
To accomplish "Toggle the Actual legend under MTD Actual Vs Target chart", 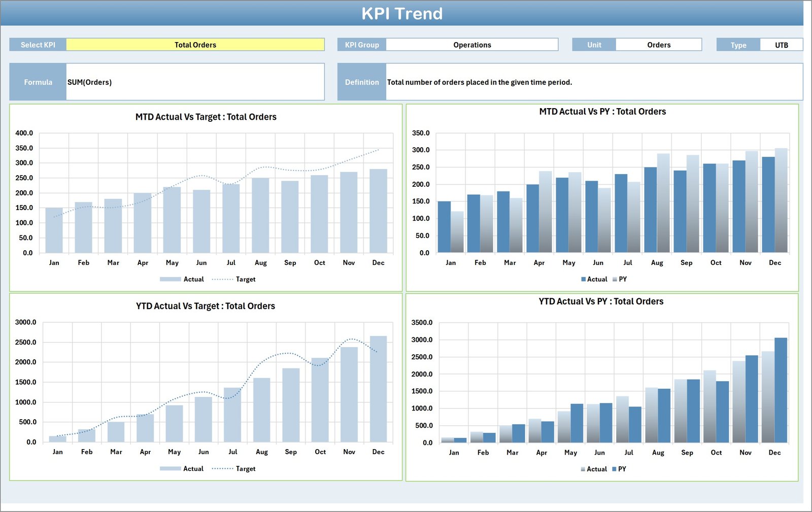I will 193,279.
